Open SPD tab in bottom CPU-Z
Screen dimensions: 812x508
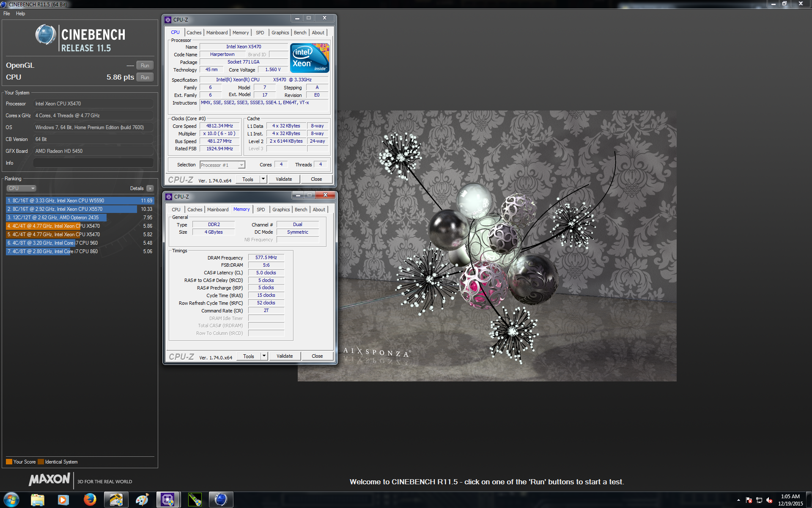pyautogui.click(x=261, y=210)
